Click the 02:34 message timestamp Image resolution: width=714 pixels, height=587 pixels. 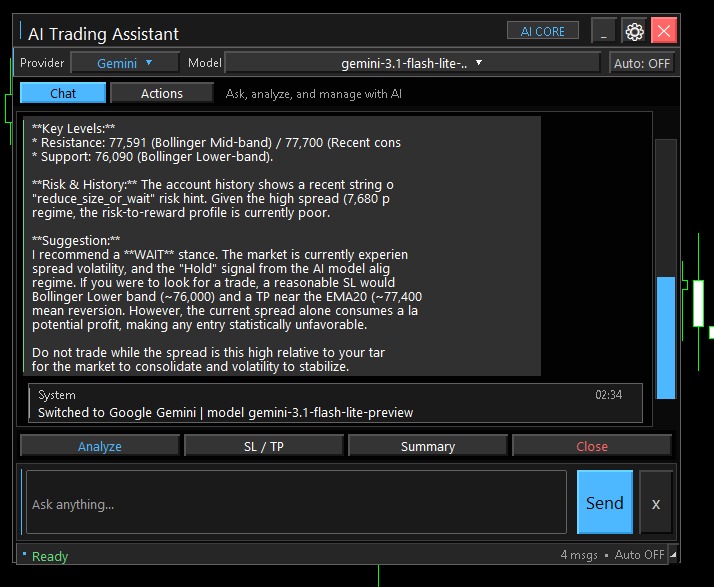click(608, 394)
